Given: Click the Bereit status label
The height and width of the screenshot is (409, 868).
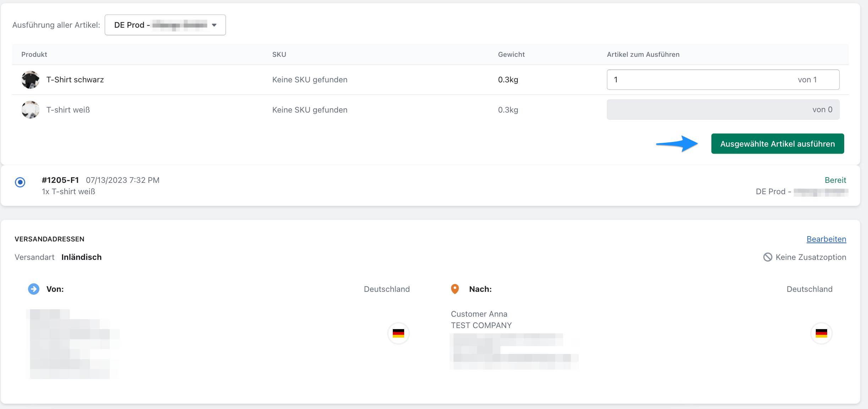Looking at the screenshot, I should point(835,180).
